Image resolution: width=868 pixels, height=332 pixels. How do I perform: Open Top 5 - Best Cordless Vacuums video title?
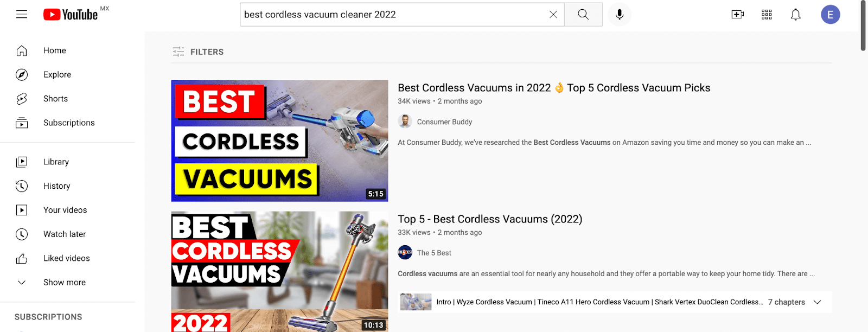pyautogui.click(x=490, y=219)
